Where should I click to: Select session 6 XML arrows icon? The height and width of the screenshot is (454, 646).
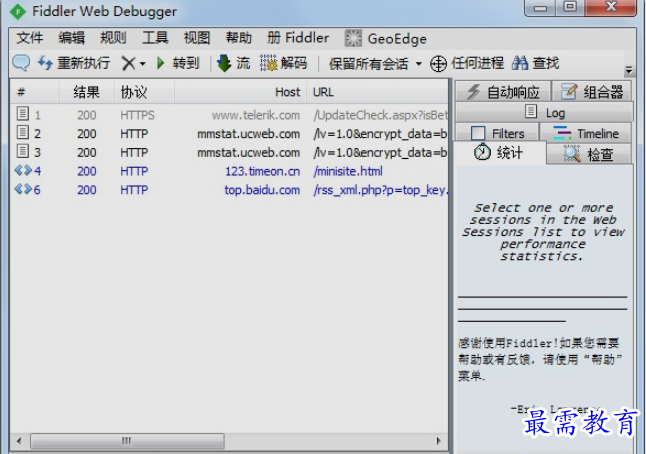[x=23, y=189]
